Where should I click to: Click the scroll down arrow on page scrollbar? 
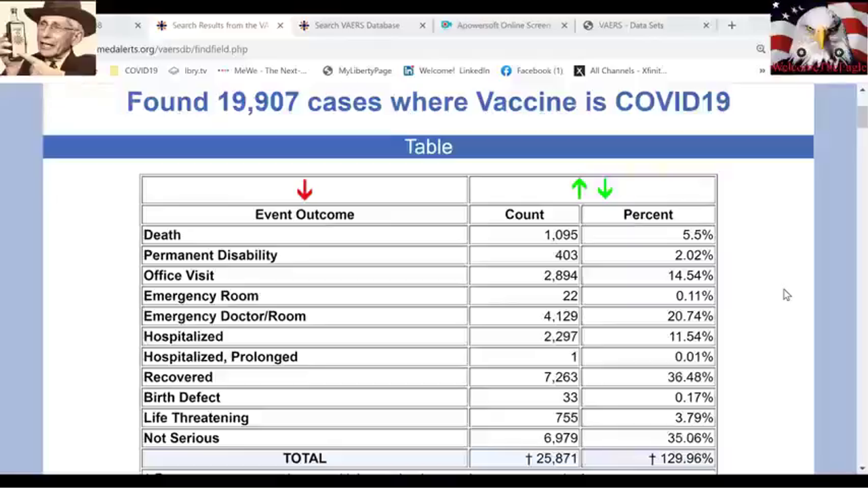pyautogui.click(x=862, y=468)
